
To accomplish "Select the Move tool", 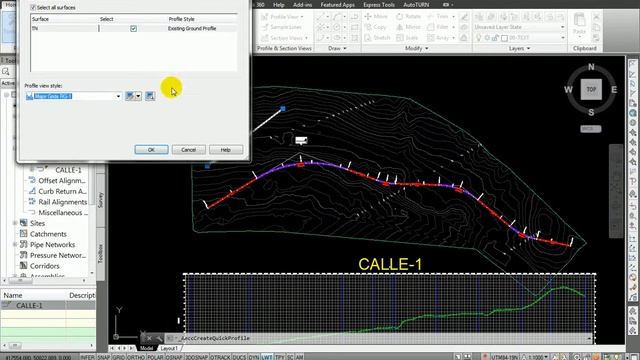I will pos(376,17).
